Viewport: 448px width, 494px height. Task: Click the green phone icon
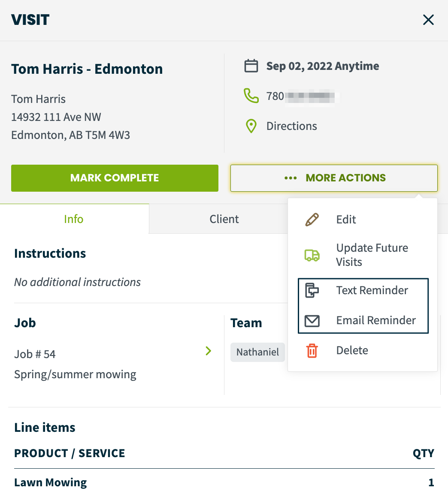[251, 96]
